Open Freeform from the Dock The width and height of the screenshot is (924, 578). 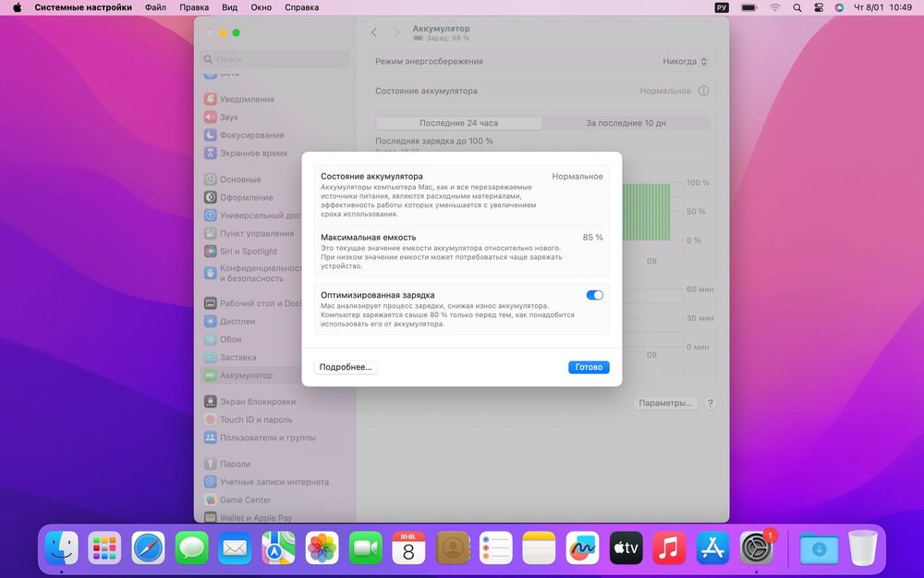(x=582, y=547)
